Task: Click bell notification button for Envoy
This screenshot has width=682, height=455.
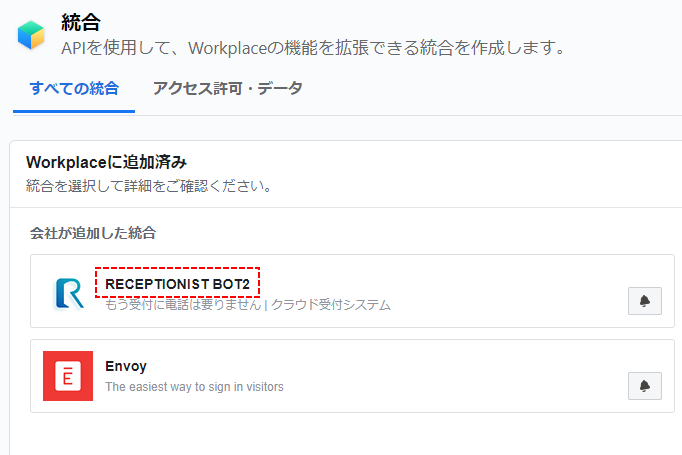Action: click(645, 386)
